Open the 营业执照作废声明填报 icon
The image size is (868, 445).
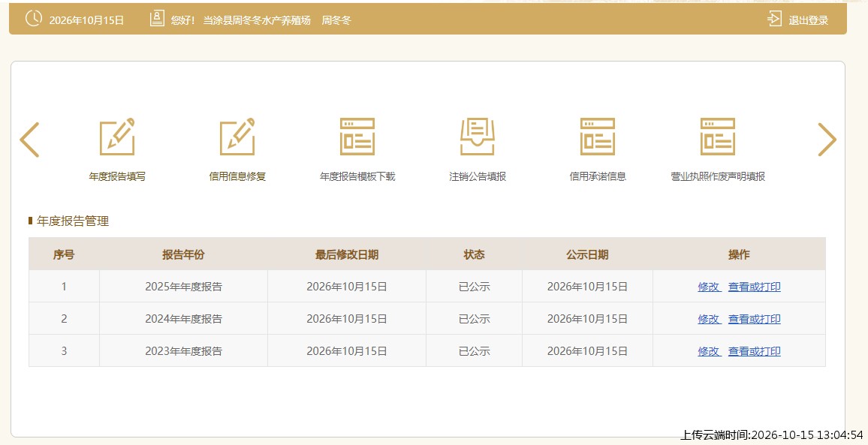pyautogui.click(x=717, y=137)
